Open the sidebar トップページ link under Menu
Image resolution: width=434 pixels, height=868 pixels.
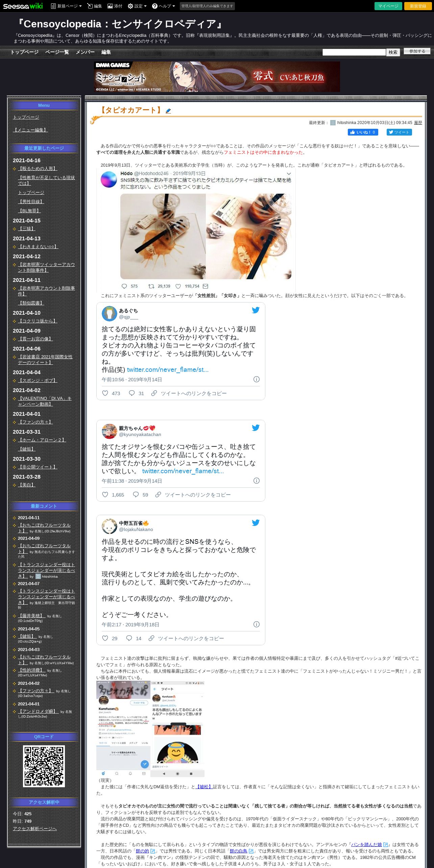pos(26,117)
